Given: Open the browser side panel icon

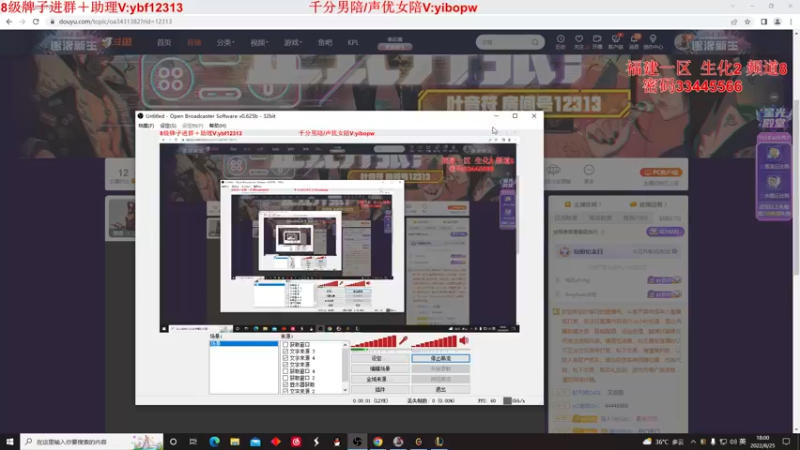Looking at the screenshot, I should (764, 21).
